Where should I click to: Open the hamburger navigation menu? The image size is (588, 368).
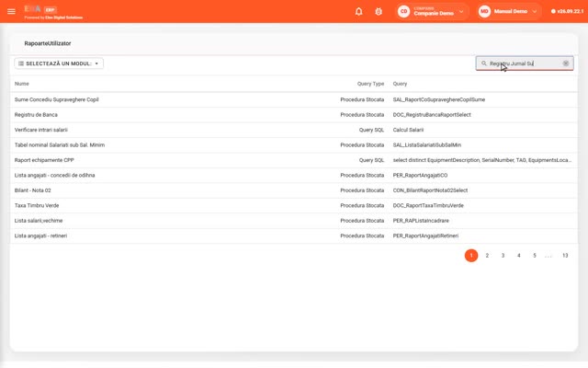pos(11,11)
